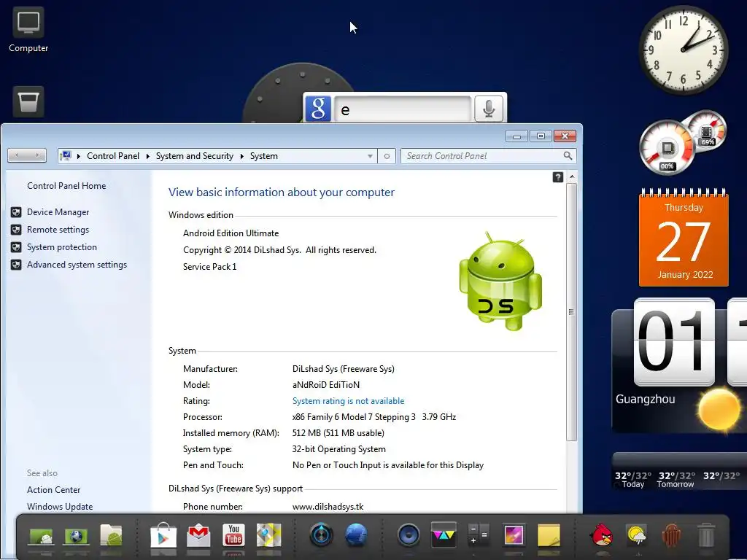Open Remote settings from the sidebar
The width and height of the screenshot is (747, 560).
pyautogui.click(x=58, y=230)
